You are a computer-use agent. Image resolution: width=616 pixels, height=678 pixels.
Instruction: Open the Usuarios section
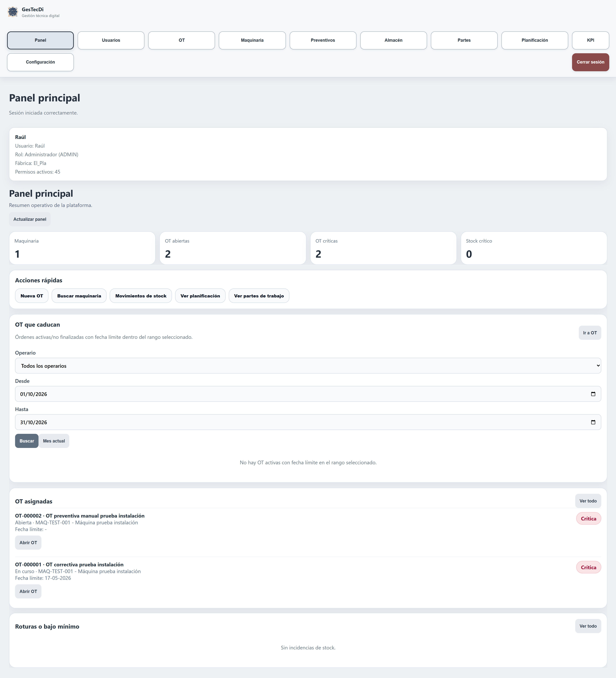pos(111,40)
